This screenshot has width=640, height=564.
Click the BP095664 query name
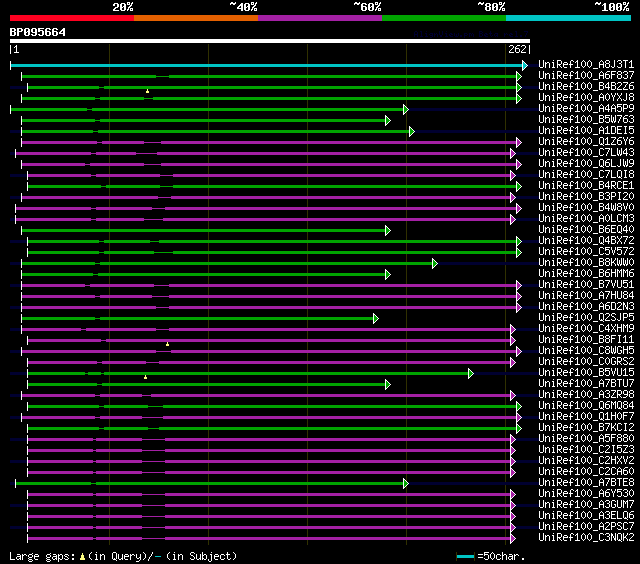38,32
